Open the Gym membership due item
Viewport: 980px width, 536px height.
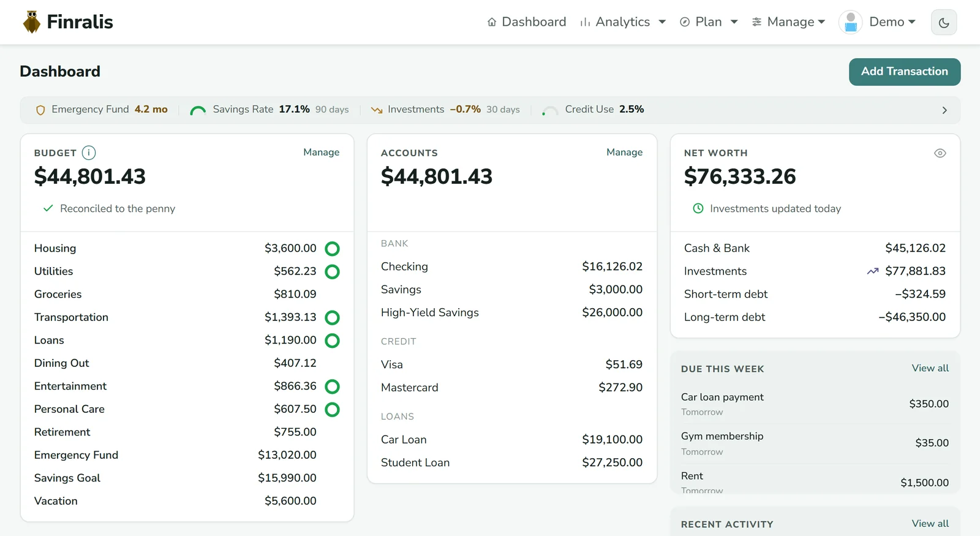[815, 443]
